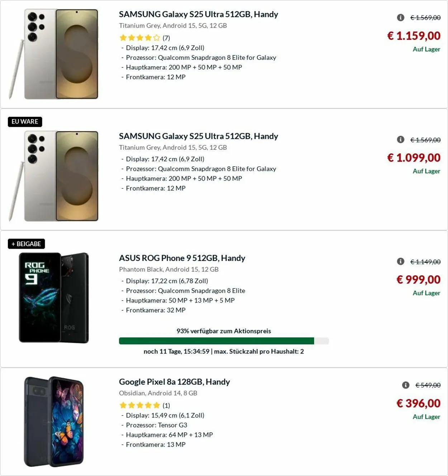Click info icon beside €1.569,00 on first Samsung listing
Viewport: 448px width, 476px height.
coord(401,18)
